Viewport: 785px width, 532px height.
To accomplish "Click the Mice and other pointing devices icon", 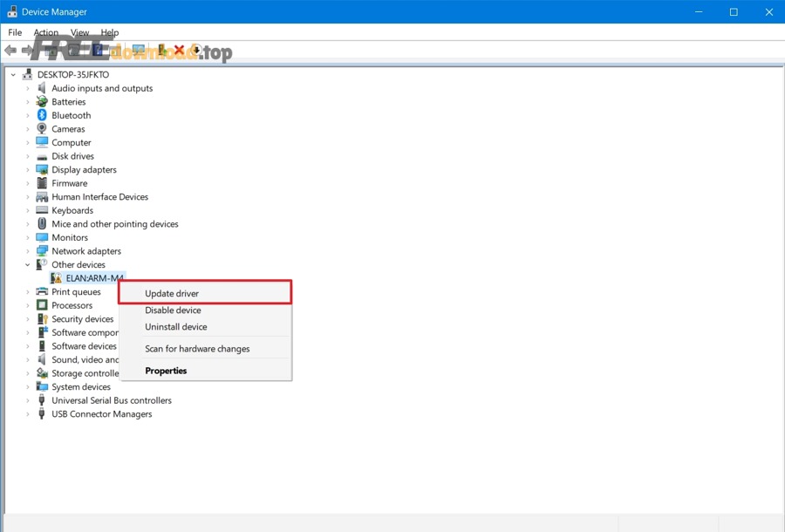I will (42, 224).
